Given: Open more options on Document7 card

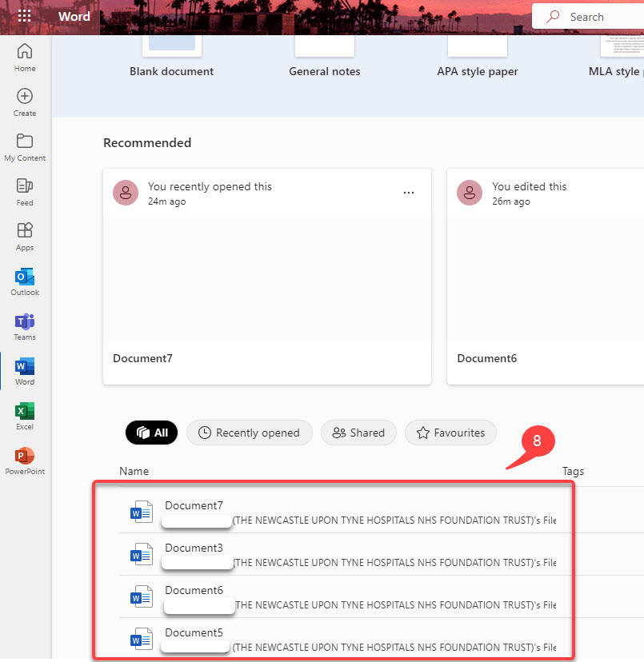Looking at the screenshot, I should click(409, 193).
